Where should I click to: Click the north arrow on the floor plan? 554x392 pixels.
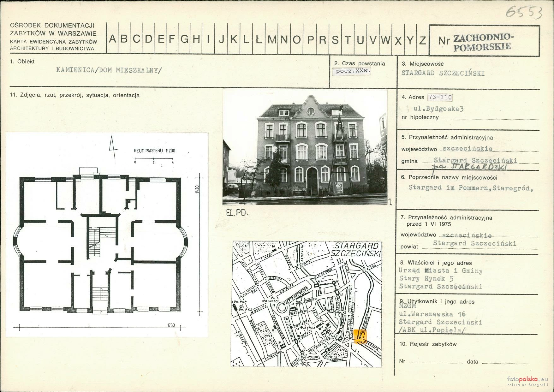[x=112, y=147]
